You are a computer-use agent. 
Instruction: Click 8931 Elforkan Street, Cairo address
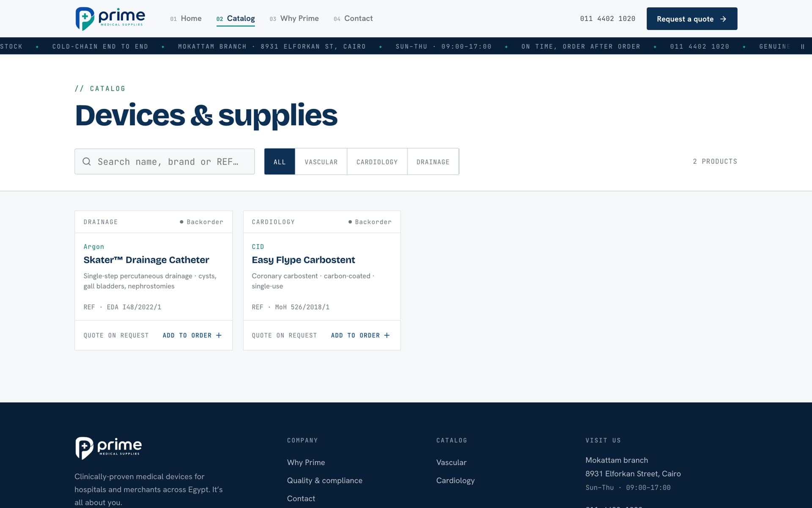(x=633, y=474)
